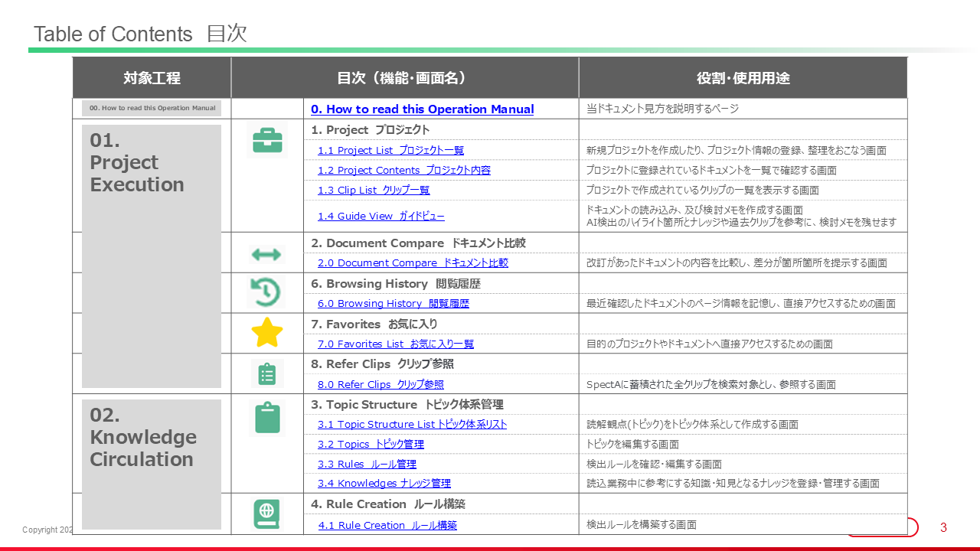Screen dimensions: 980x551
Task: Jump to 1.4 Guide View link
Action: click(381, 217)
